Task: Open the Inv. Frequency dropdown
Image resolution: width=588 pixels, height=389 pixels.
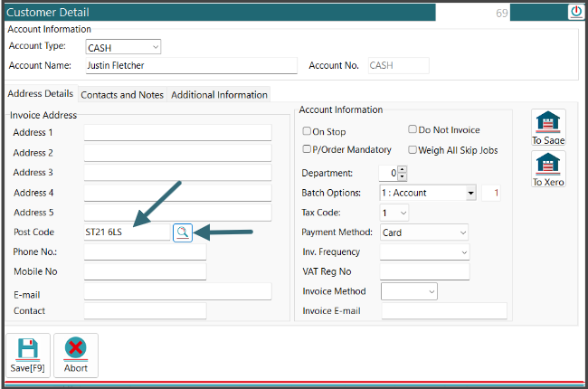Action: pos(462,252)
